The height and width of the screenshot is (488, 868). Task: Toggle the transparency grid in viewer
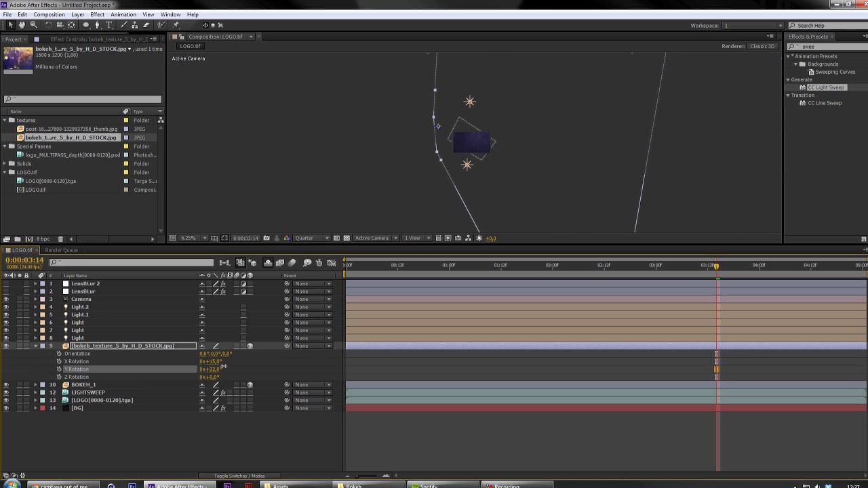coord(347,238)
